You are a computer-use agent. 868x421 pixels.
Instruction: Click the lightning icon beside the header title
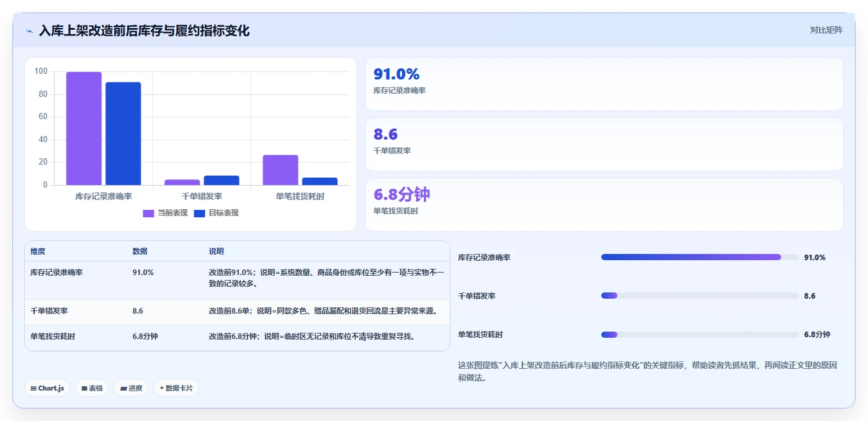pyautogui.click(x=30, y=31)
